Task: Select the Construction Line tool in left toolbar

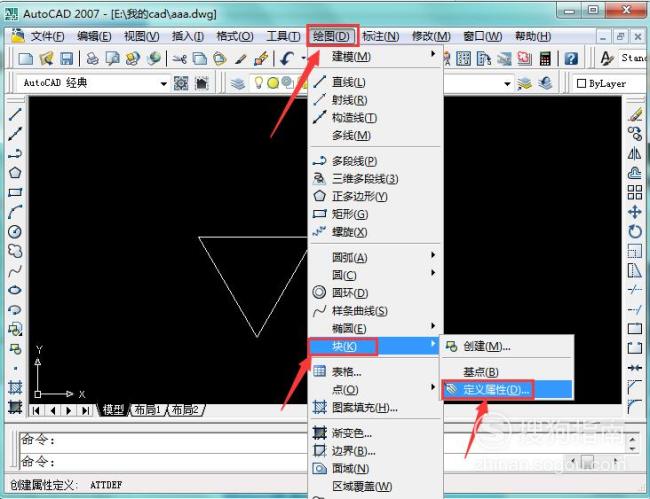Action: [x=15, y=133]
